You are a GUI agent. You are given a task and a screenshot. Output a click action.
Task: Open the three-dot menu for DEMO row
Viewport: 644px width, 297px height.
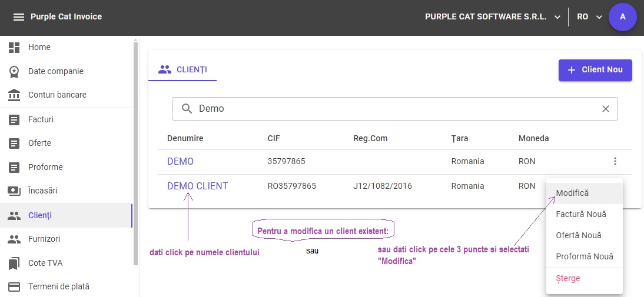tap(615, 161)
